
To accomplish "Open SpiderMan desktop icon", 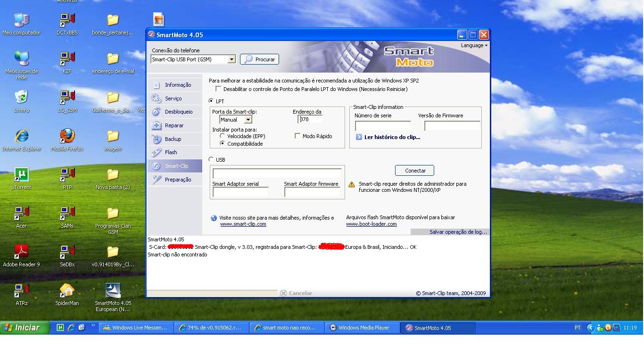I will click(x=67, y=295).
